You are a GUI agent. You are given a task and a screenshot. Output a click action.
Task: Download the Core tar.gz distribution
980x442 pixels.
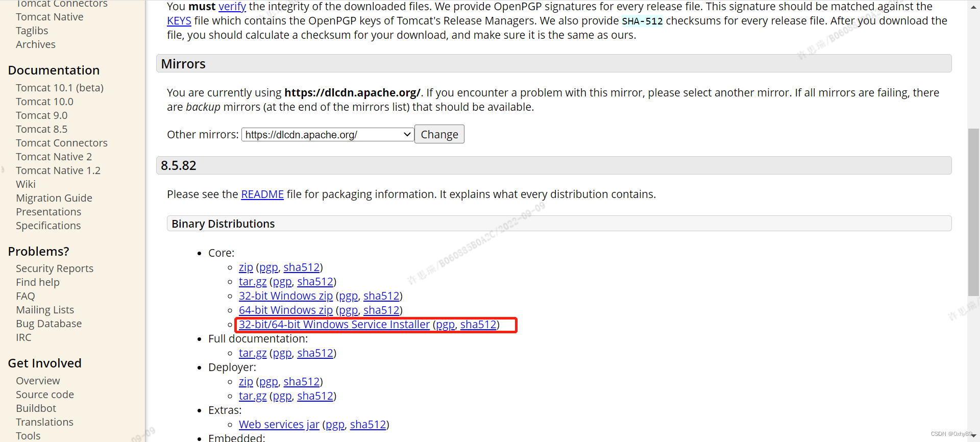coord(253,282)
